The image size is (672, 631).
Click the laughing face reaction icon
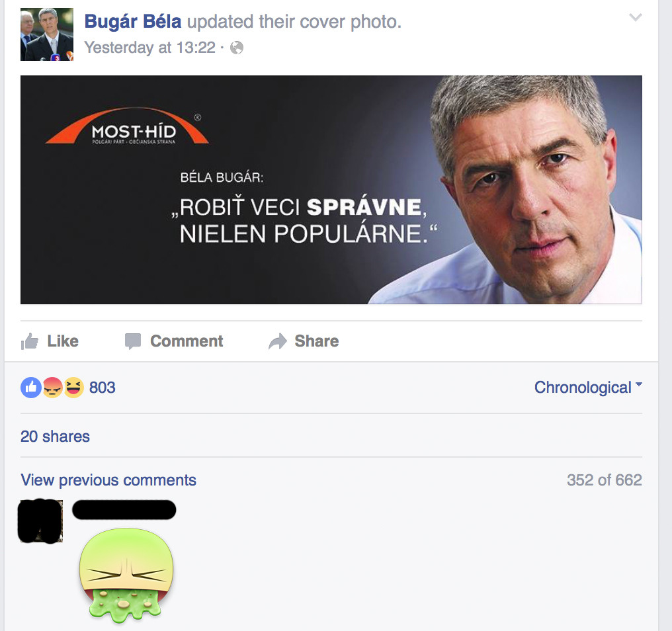point(73,388)
